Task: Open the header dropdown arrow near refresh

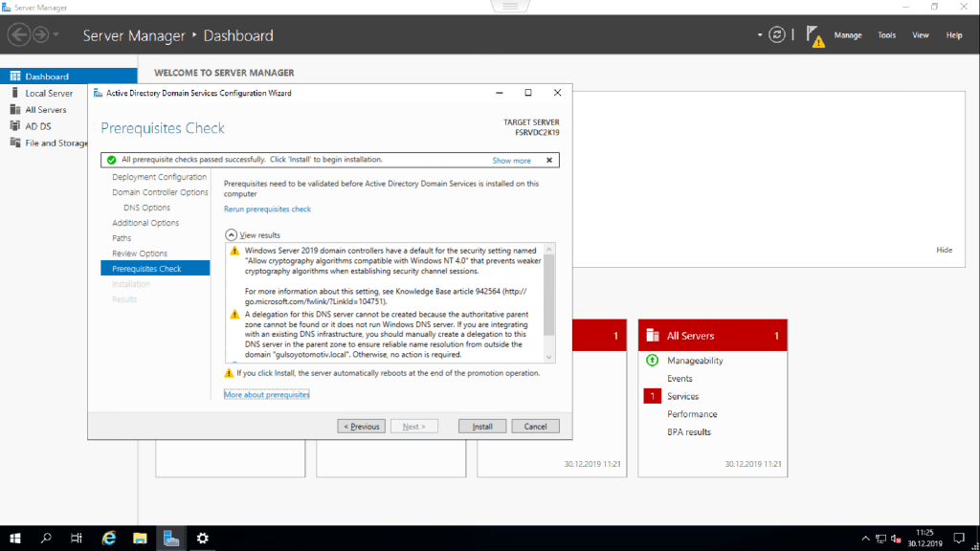Action: click(x=760, y=35)
